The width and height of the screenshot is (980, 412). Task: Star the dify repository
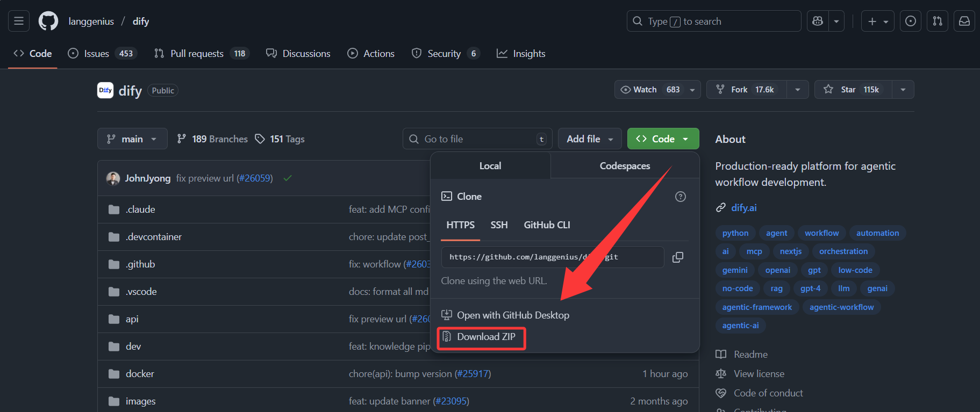tap(853, 90)
